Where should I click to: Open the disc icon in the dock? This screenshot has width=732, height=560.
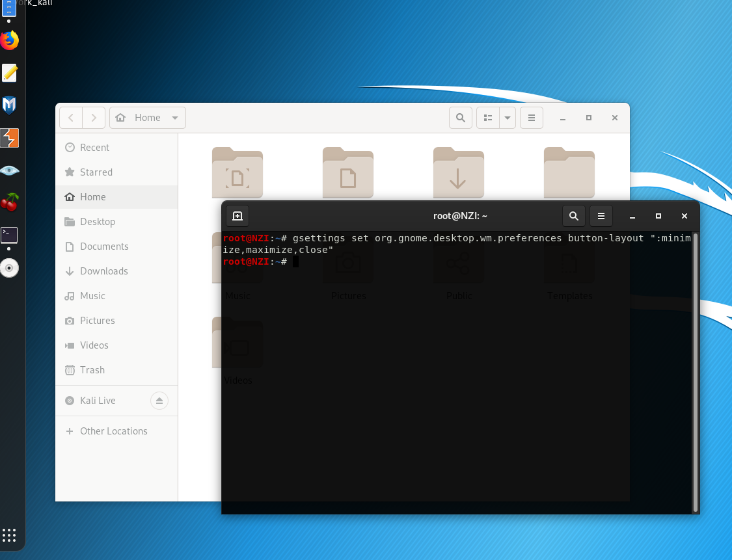pyautogui.click(x=9, y=268)
